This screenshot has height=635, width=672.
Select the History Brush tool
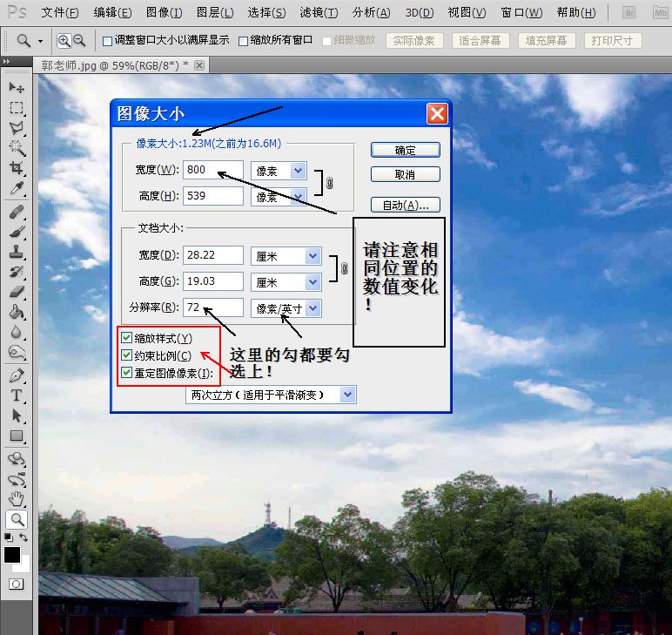(17, 272)
